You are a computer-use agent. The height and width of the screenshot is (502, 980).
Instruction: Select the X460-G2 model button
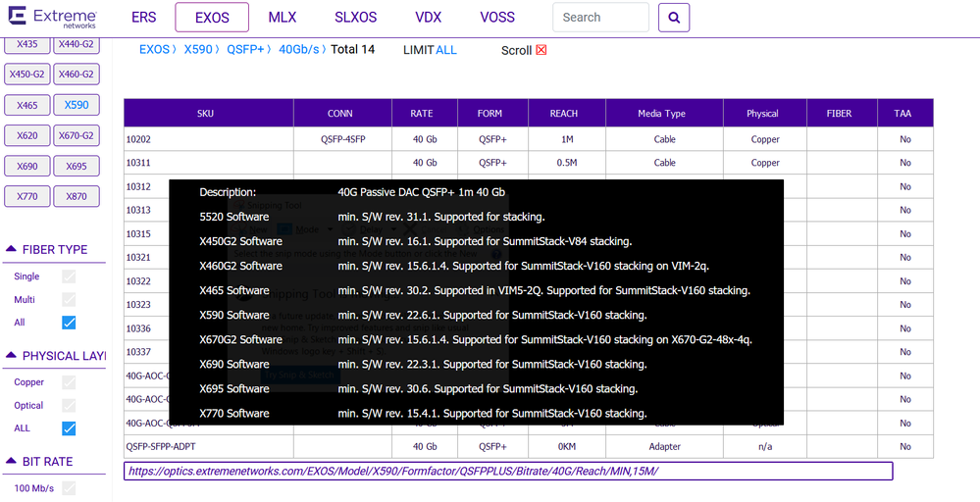coord(77,75)
